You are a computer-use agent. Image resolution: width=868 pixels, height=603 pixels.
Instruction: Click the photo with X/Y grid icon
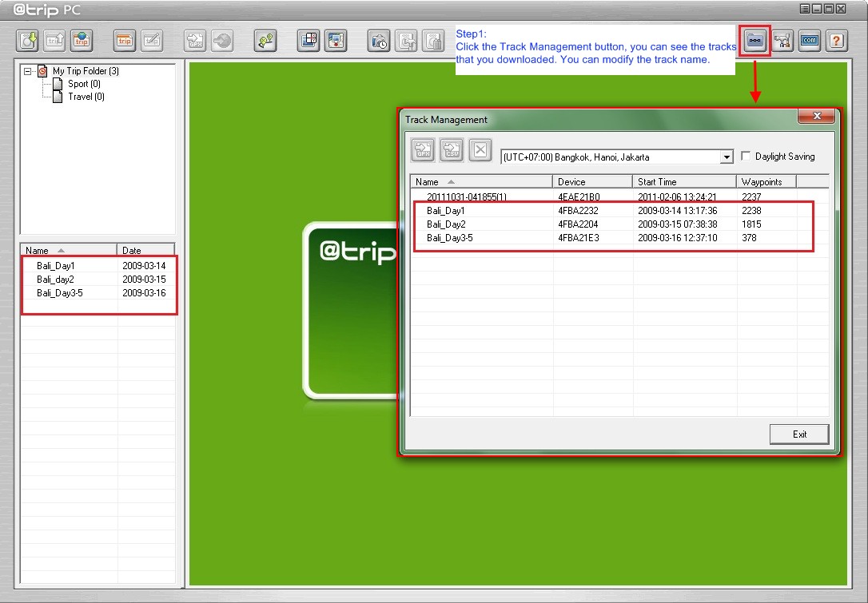(309, 41)
